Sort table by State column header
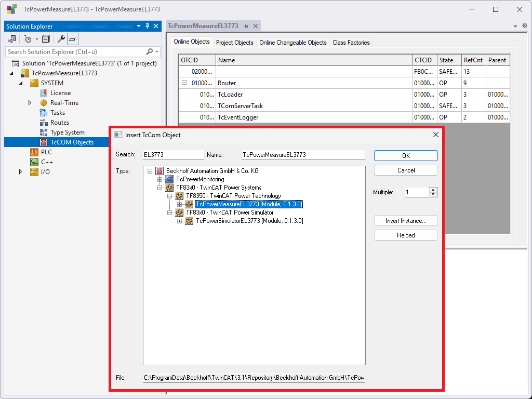This screenshot has height=399, width=532. [x=449, y=60]
